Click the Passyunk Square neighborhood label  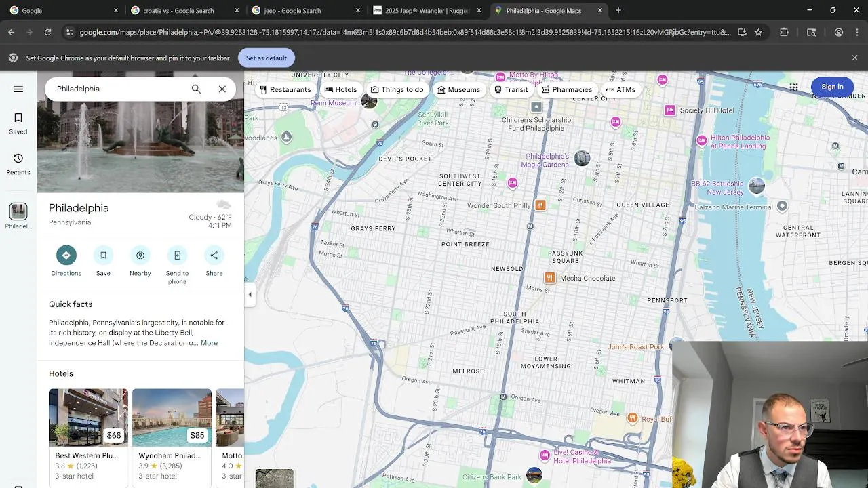tap(566, 257)
